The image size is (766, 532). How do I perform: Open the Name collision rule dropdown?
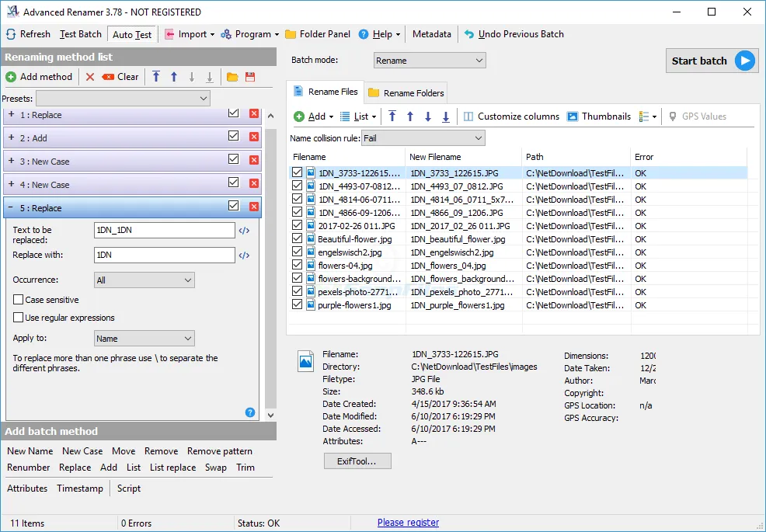(423, 138)
